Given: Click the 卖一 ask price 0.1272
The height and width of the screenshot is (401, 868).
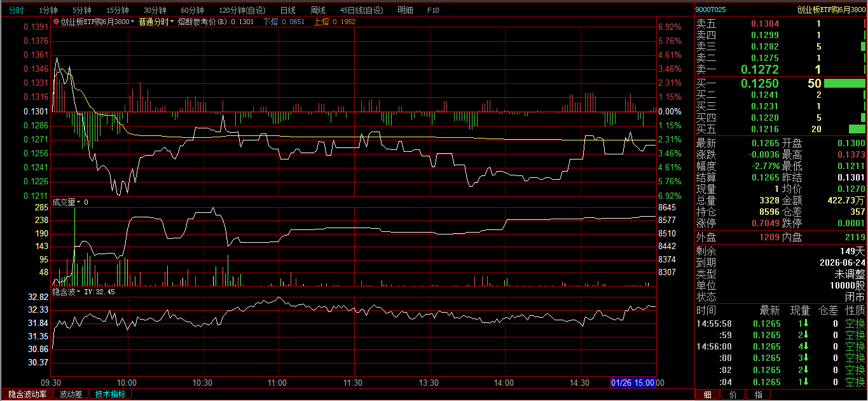Looking at the screenshot, I should click(x=759, y=69).
